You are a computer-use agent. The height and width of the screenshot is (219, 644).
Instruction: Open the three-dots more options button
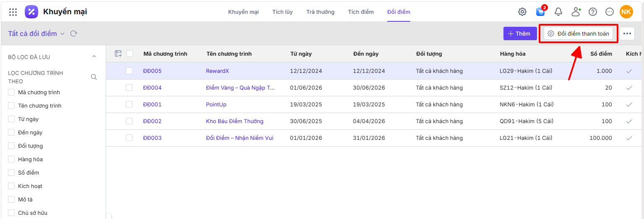point(627,33)
